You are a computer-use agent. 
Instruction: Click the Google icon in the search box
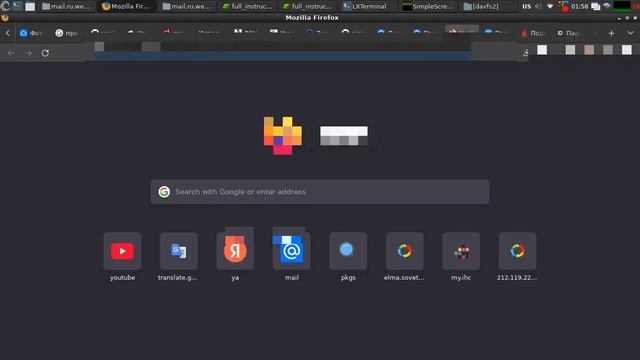coord(164,192)
